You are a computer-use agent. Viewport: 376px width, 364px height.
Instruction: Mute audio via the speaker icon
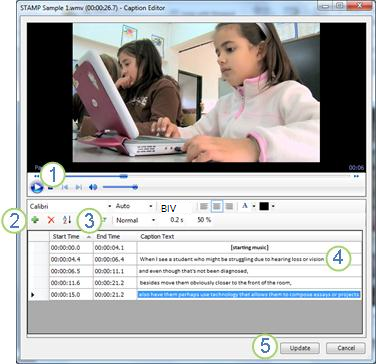(93, 187)
